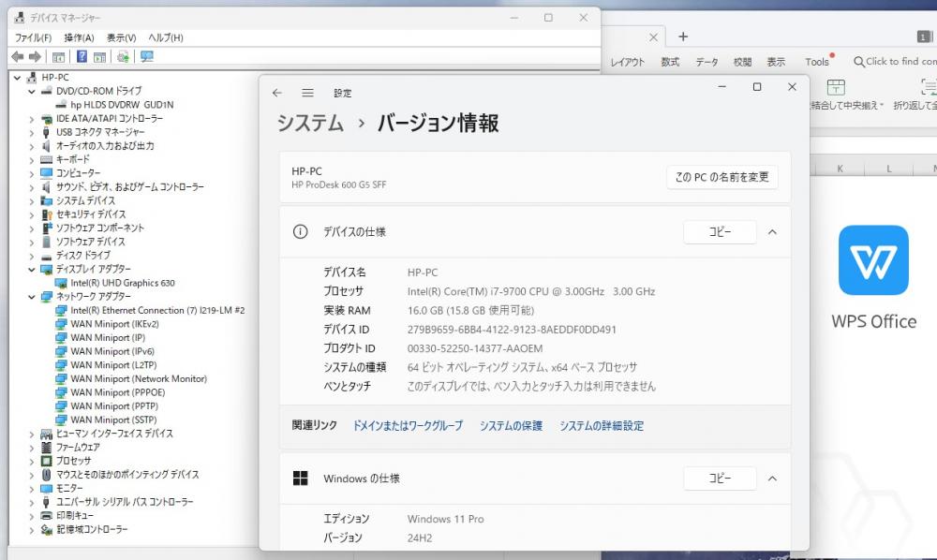Image resolution: width=937 pixels, height=560 pixels.
Task: Select the USB コネクタ マネージャー device icon
Action: pos(46,132)
